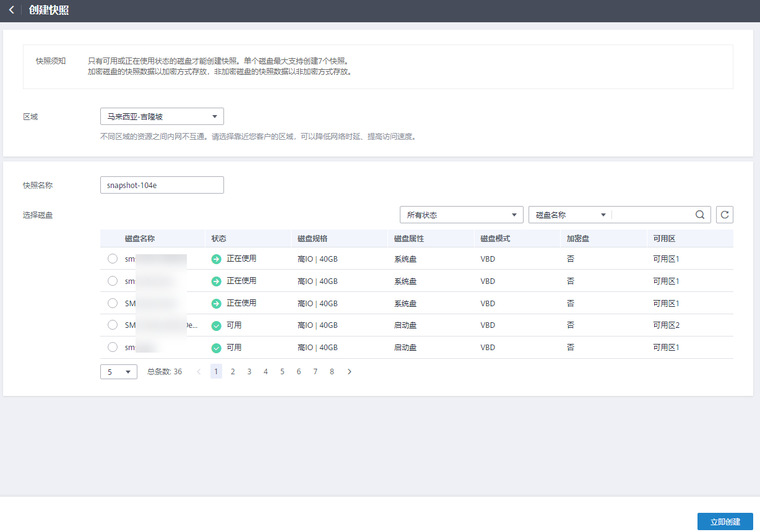Go to page 5
This screenshot has width=760, height=532.
click(282, 372)
